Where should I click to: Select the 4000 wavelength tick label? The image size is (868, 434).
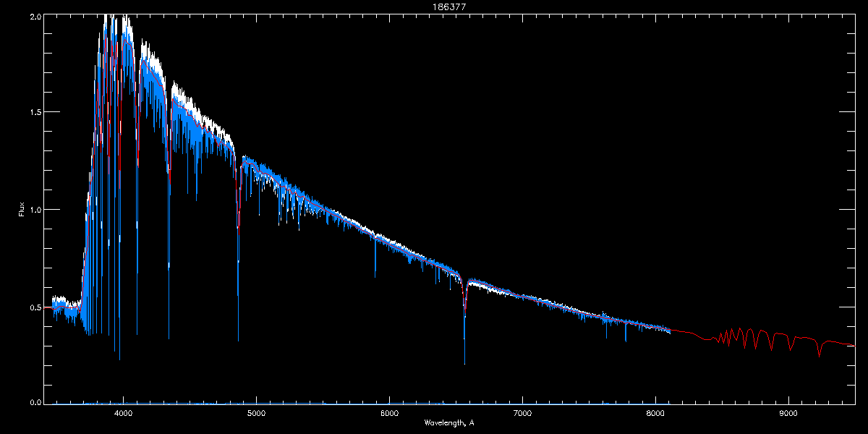[123, 414]
